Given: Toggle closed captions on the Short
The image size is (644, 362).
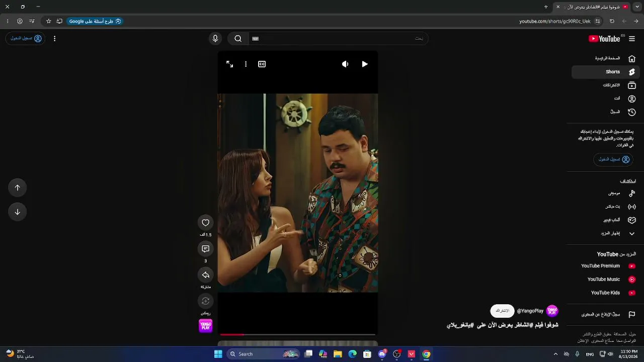Looking at the screenshot, I should click(x=262, y=64).
